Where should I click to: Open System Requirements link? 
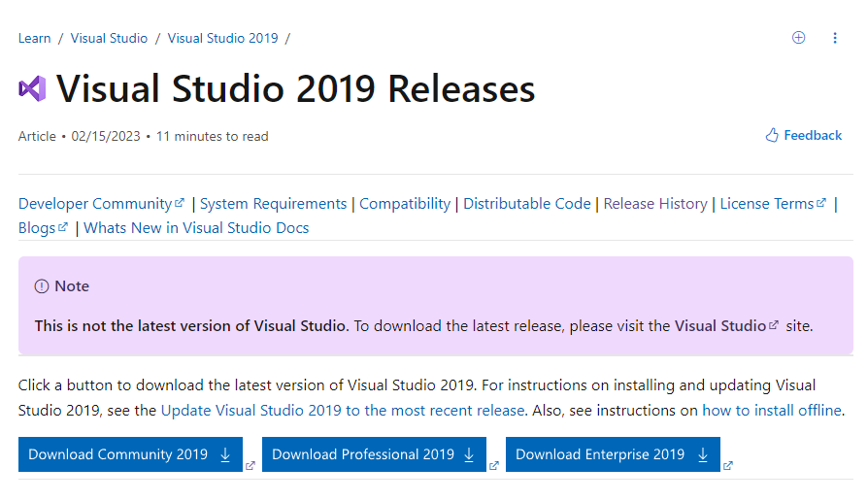coord(273,204)
